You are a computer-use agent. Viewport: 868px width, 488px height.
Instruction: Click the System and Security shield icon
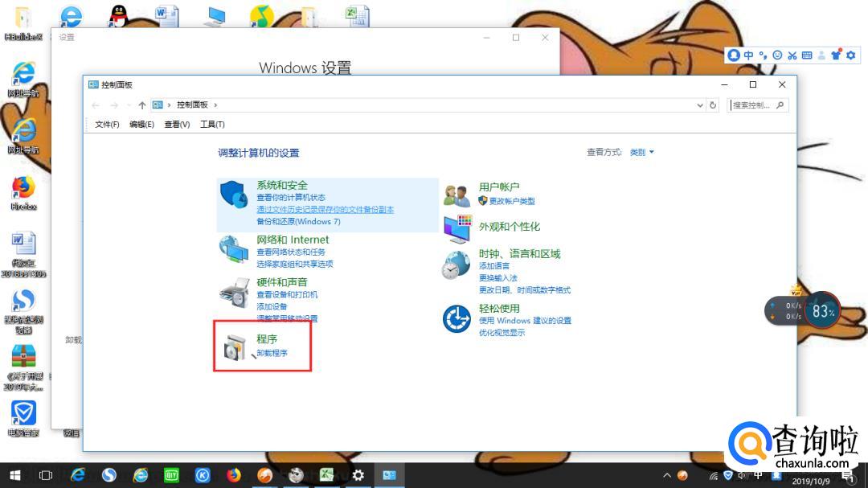[x=234, y=195]
